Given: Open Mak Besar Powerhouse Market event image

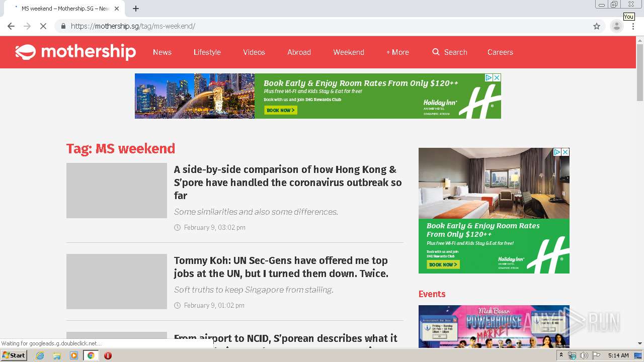Looking at the screenshot, I should coord(494,326).
